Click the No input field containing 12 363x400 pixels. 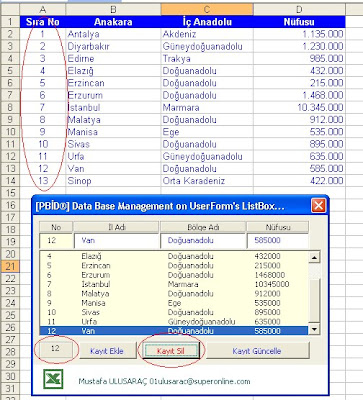(55, 241)
